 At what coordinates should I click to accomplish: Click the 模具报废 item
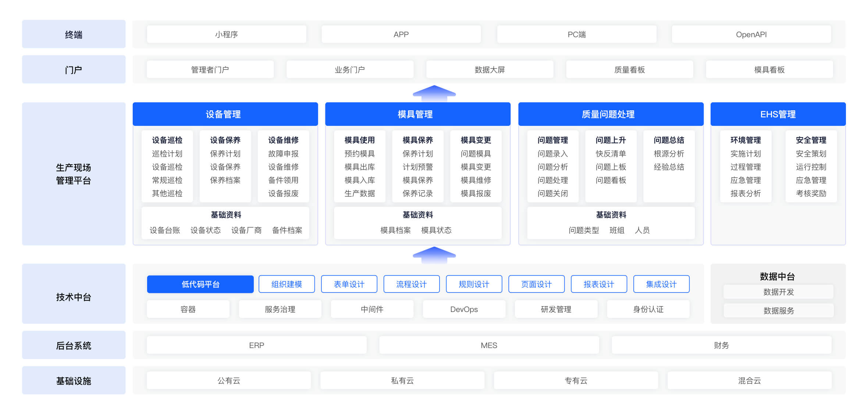476,193
